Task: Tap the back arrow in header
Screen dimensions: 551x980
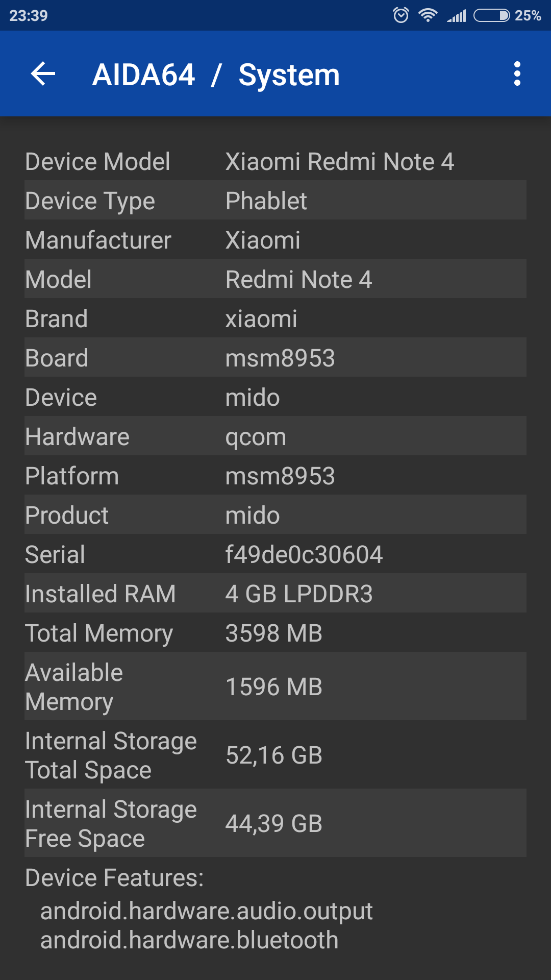Action: click(43, 74)
